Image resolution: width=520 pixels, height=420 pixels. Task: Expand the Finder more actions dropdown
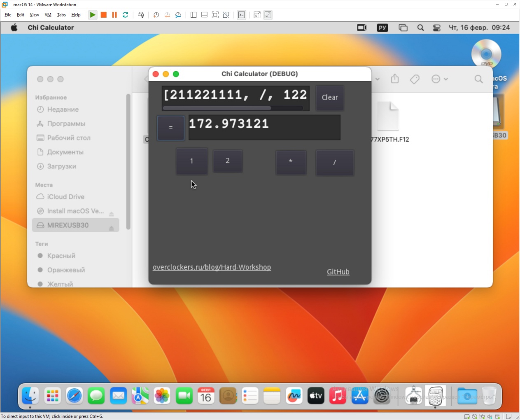tap(439, 79)
